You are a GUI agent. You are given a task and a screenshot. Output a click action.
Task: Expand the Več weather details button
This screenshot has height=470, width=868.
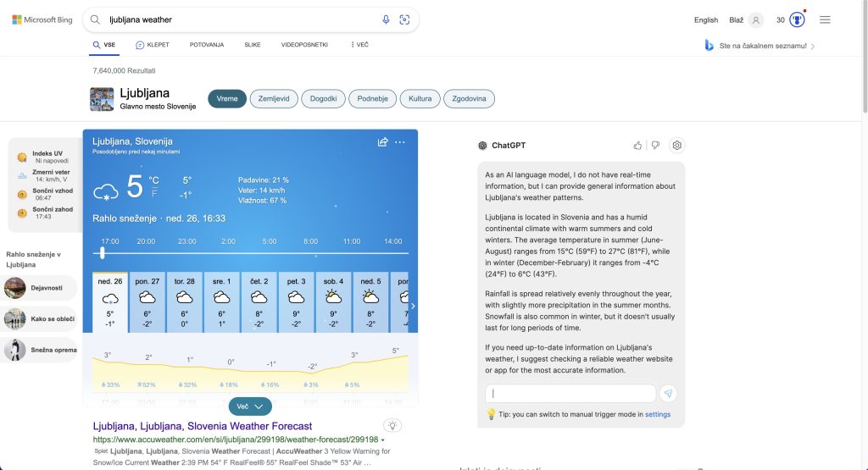[250, 406]
